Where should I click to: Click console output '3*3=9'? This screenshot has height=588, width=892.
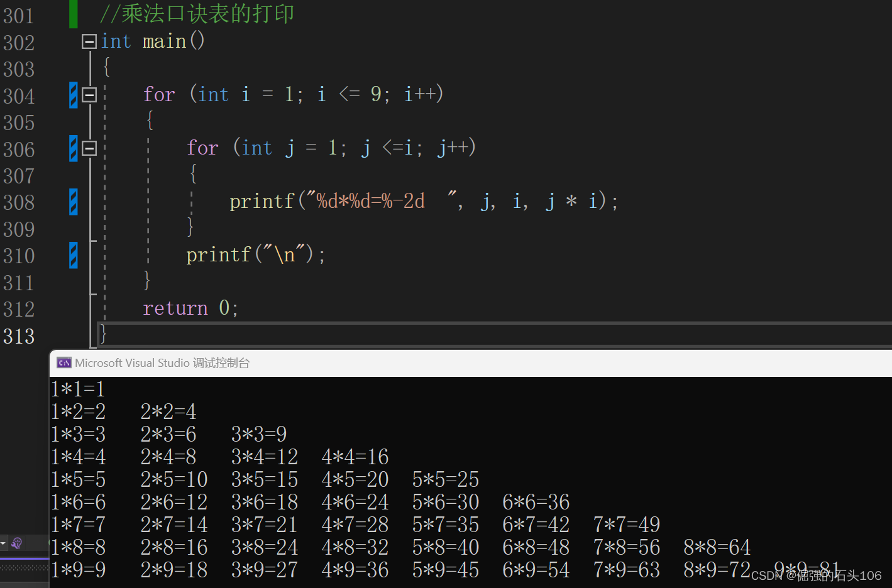point(259,434)
